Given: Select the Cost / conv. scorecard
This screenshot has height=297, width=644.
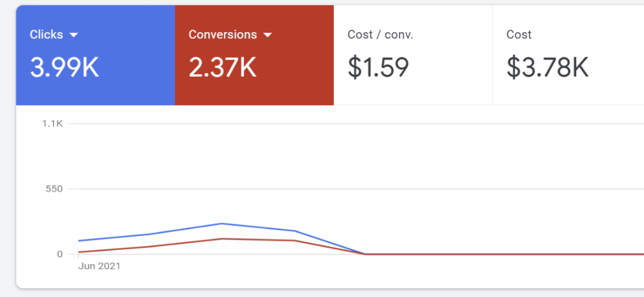Looking at the screenshot, I should click(x=413, y=55).
